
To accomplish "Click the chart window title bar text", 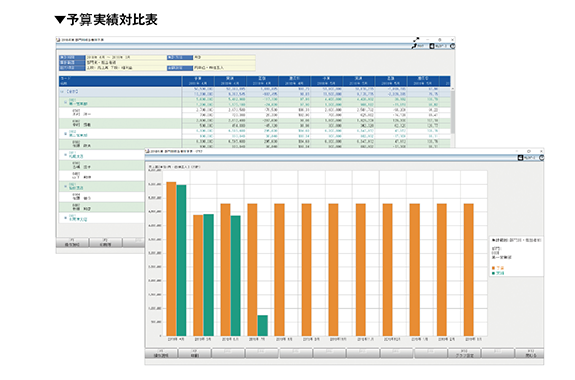I will [x=176, y=151].
